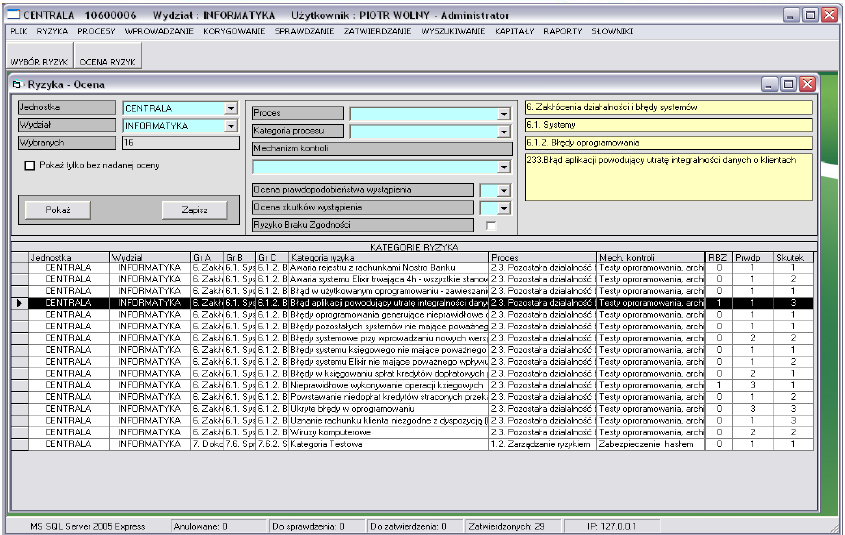This screenshot has width=845, height=535.
Task: Click the Pokaż button
Action: (x=58, y=210)
